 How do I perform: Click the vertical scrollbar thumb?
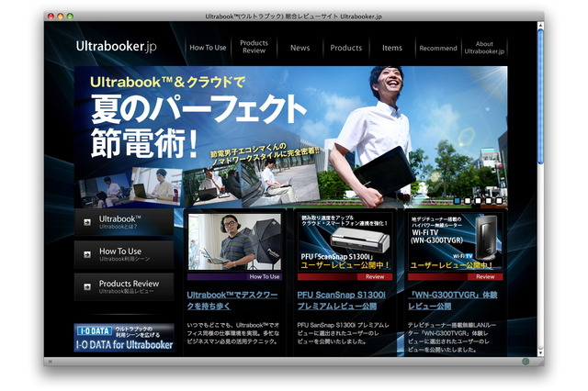pos(540,96)
